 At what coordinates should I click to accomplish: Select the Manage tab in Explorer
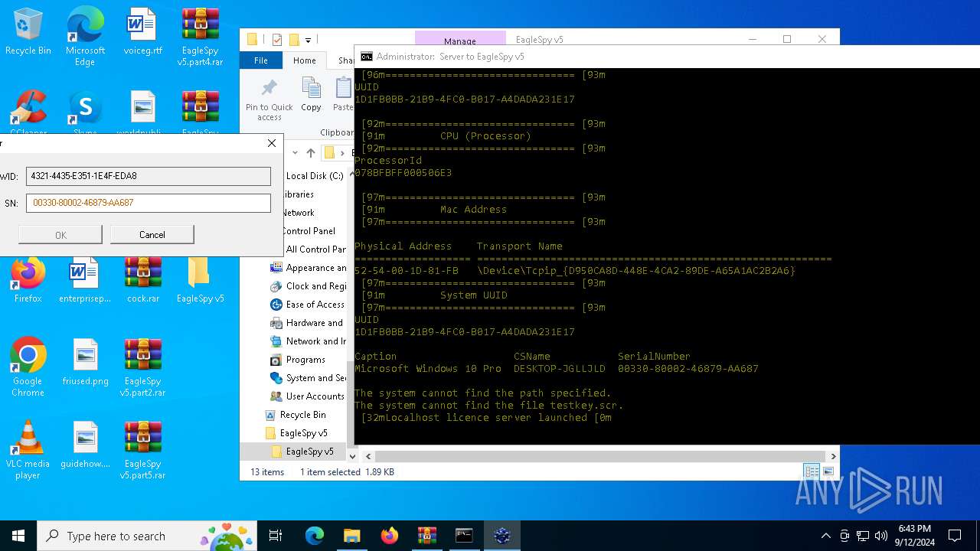pos(460,41)
